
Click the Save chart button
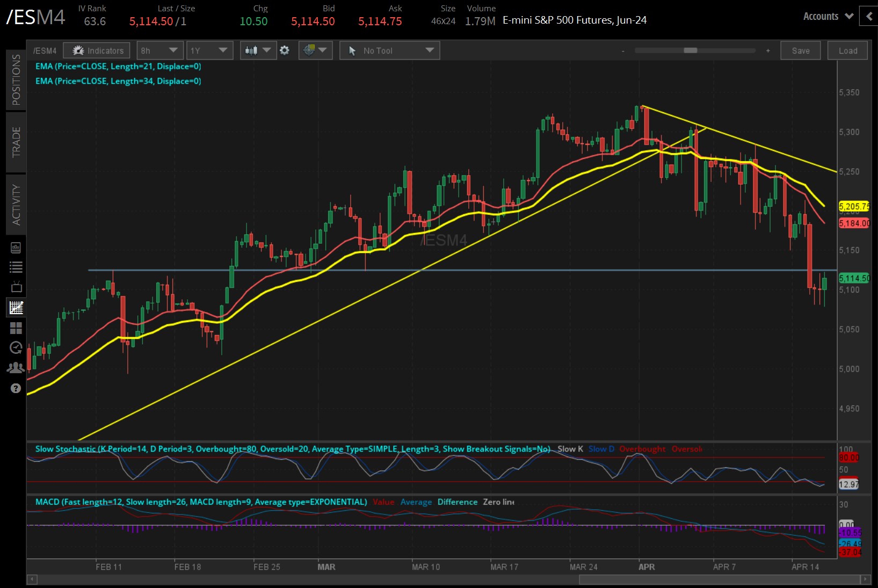(801, 50)
